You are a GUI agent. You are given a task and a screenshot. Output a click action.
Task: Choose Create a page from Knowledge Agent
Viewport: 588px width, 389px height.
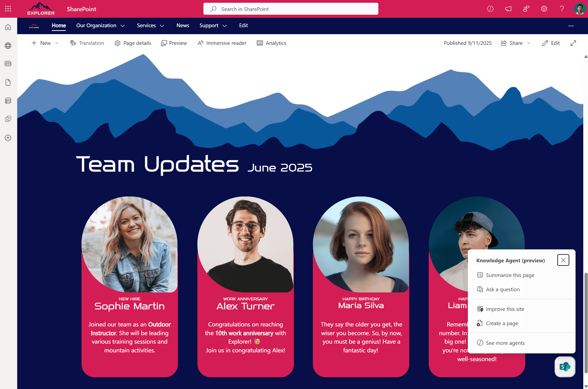coord(502,323)
